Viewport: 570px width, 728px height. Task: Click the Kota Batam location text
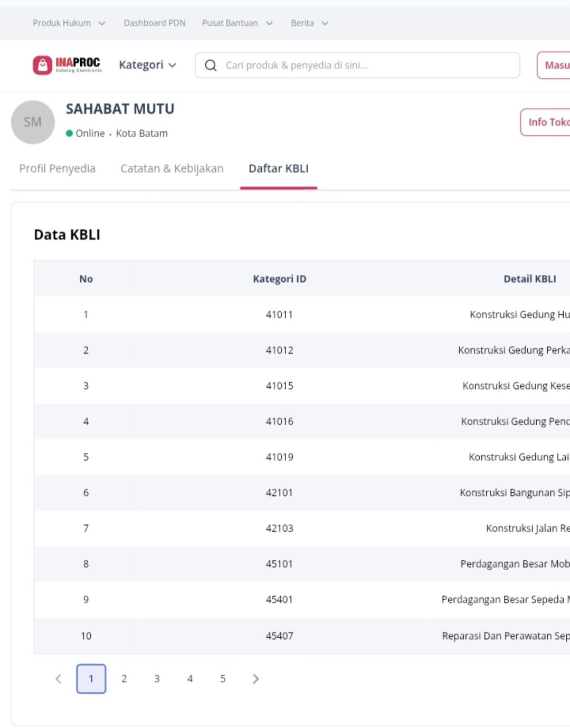(x=142, y=133)
